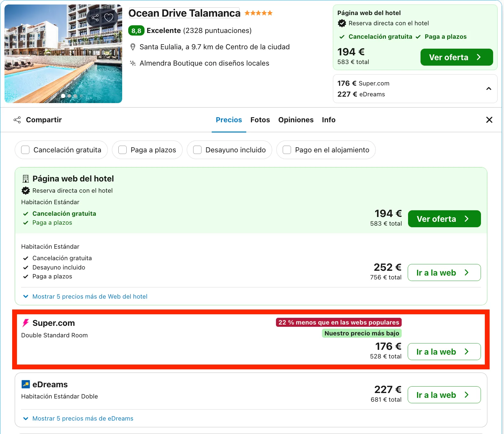The height and width of the screenshot is (434, 504).
Task: Click the 8,8 rating score badge
Action: pyautogui.click(x=136, y=31)
